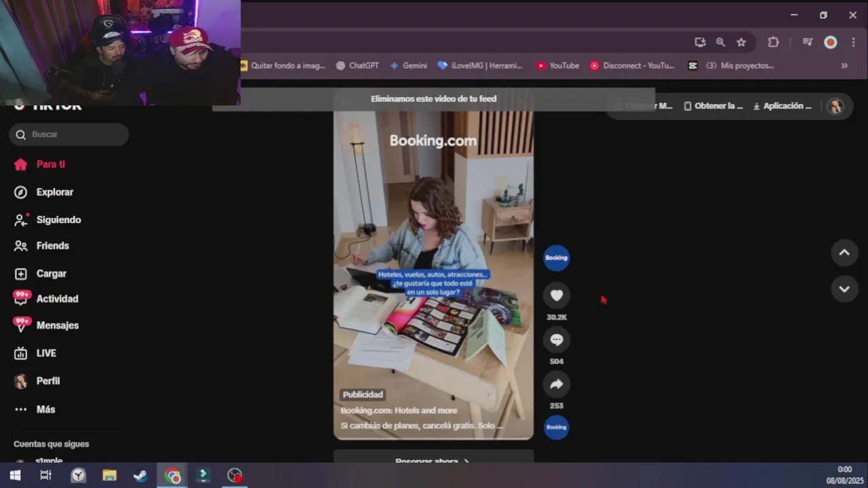Open the Booking sound disc below share

tap(556, 427)
